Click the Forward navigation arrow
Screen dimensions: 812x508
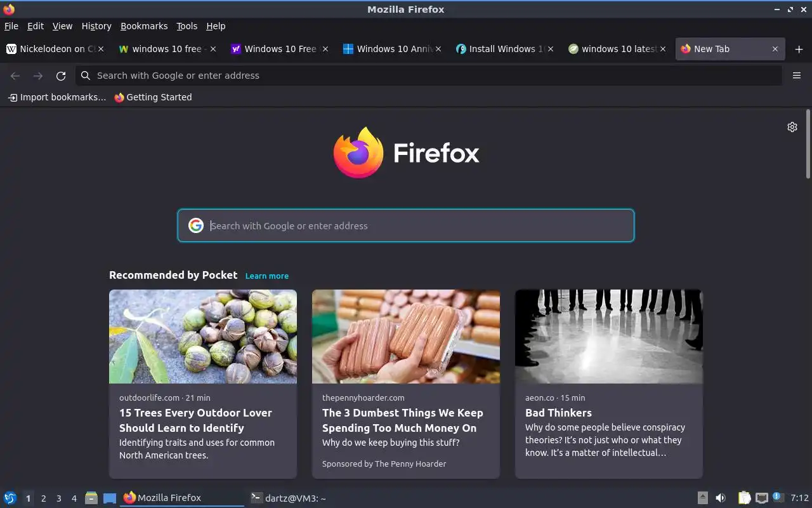38,76
